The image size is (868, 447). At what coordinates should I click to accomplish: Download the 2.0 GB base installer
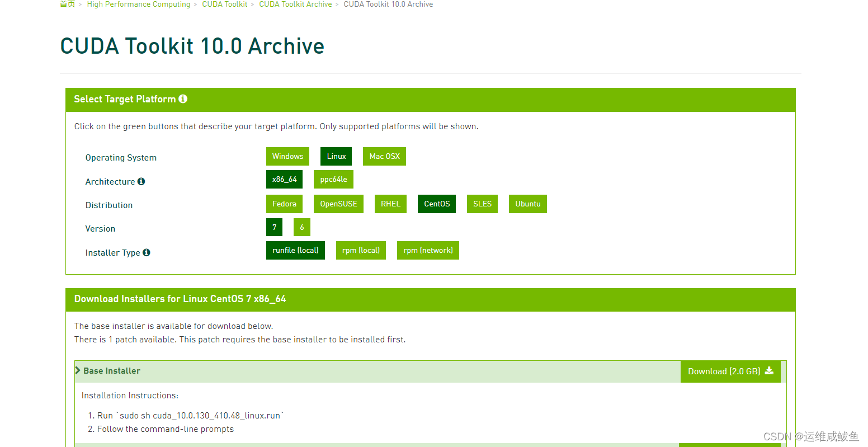point(730,371)
